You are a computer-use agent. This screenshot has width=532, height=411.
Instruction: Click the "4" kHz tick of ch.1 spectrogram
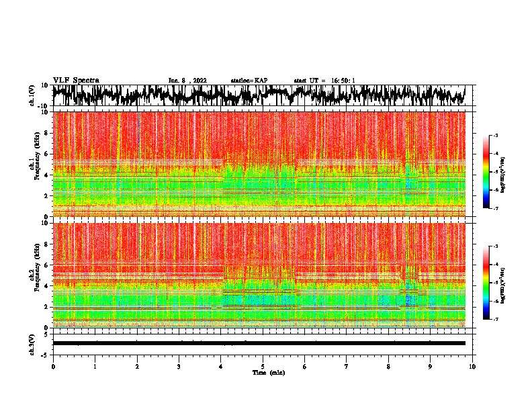pyautogui.click(x=46, y=175)
